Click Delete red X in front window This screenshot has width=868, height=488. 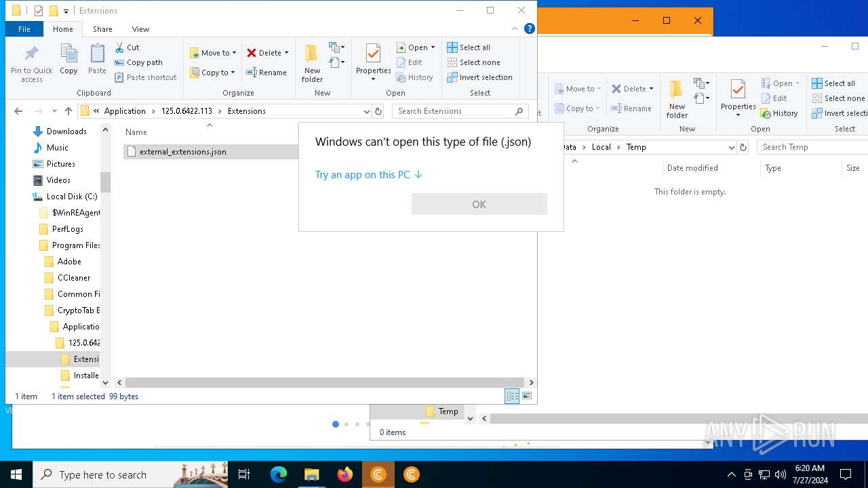[x=264, y=53]
